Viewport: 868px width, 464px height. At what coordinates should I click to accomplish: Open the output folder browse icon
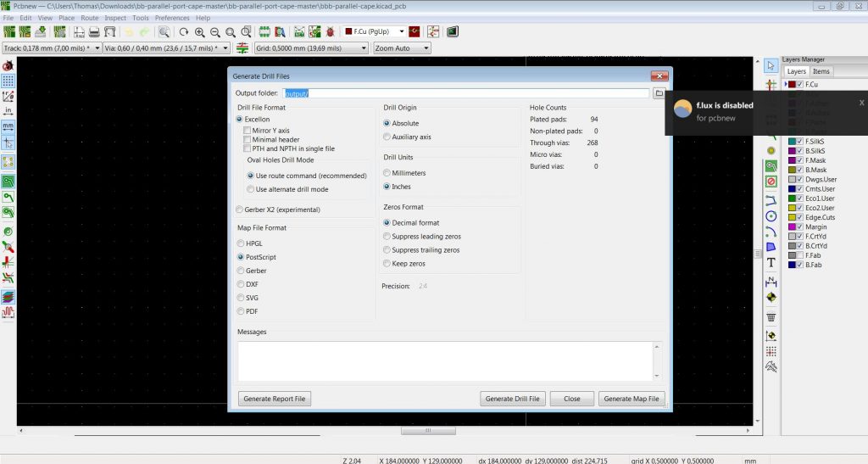[659, 93]
